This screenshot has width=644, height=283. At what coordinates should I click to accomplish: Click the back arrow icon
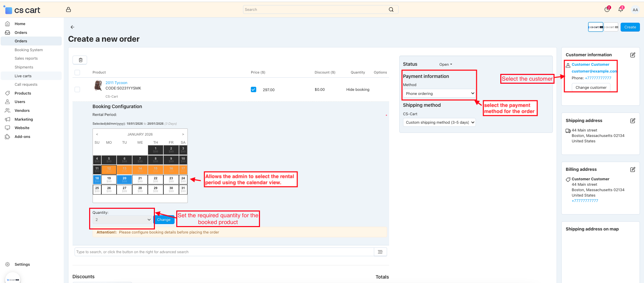73,27
